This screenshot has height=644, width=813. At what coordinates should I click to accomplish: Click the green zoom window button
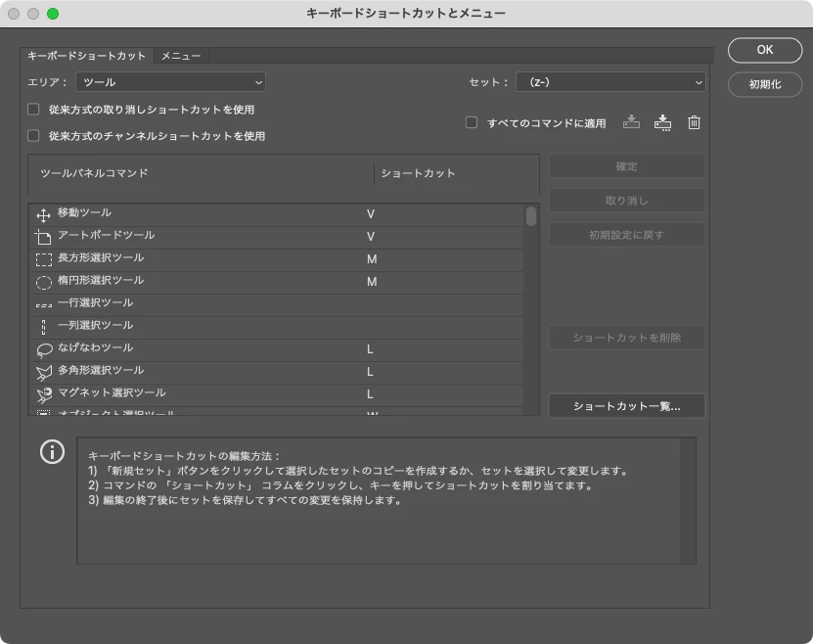(53, 14)
